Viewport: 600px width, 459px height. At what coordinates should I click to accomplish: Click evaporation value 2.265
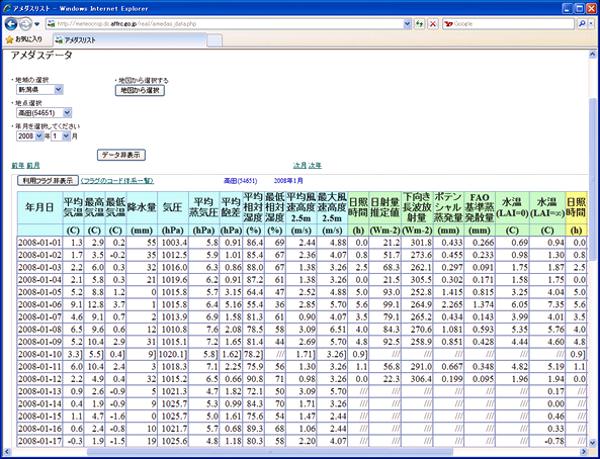click(x=448, y=305)
